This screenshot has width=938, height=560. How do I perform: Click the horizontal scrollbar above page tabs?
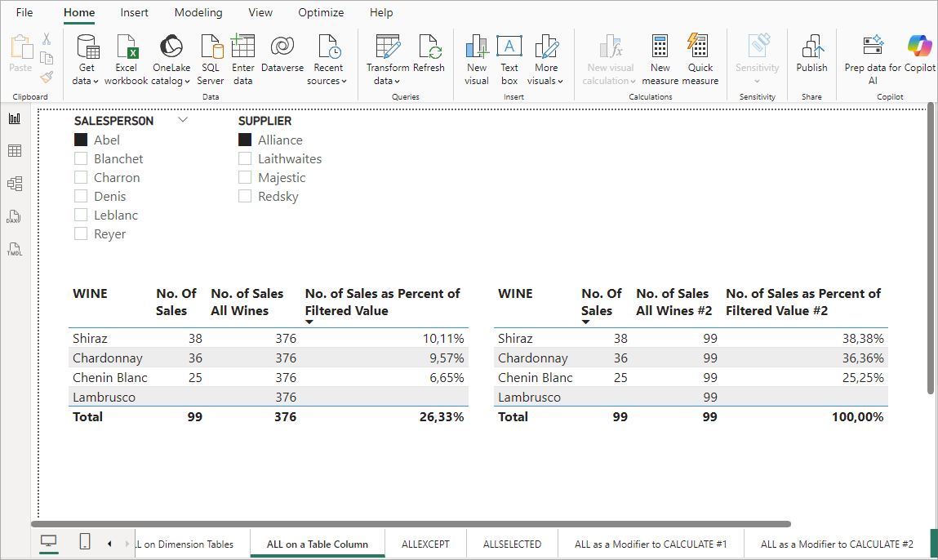411,524
